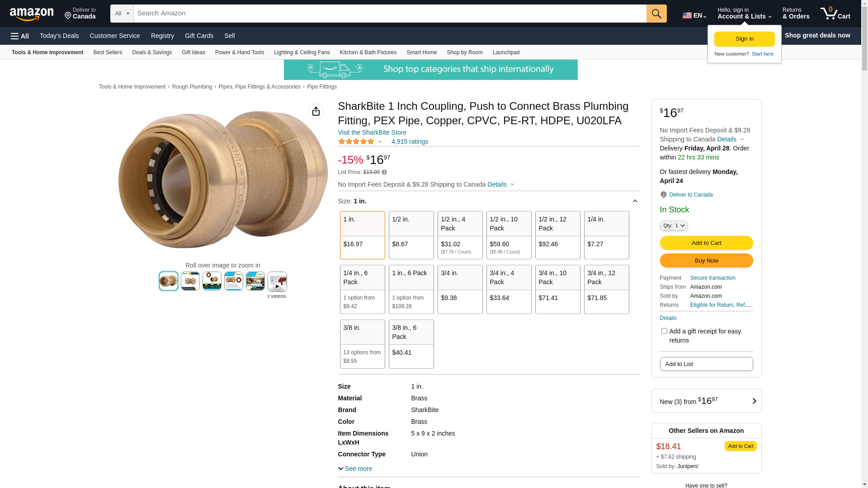Select the 1/2 in. size option
Screen dimensions: 868x488
pyautogui.click(x=411, y=235)
